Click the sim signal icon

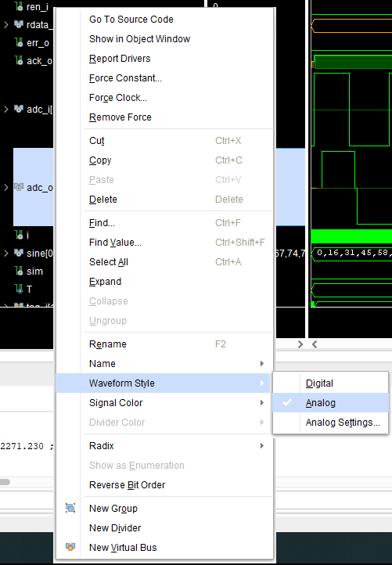[19, 271]
